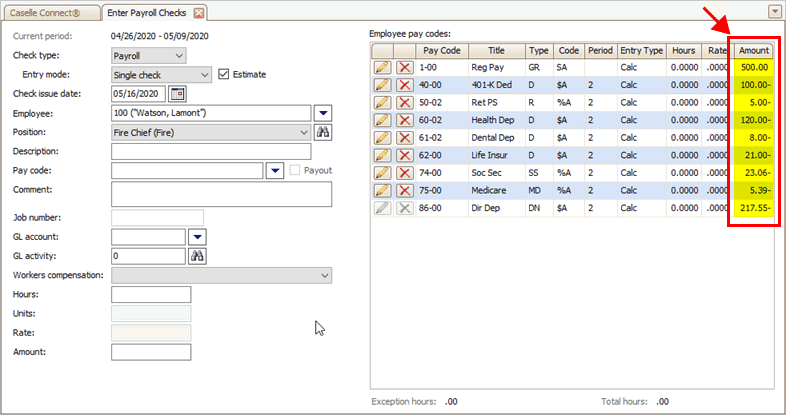Edit the 40-00 401-K Ded row
786x415 pixels.
point(382,85)
